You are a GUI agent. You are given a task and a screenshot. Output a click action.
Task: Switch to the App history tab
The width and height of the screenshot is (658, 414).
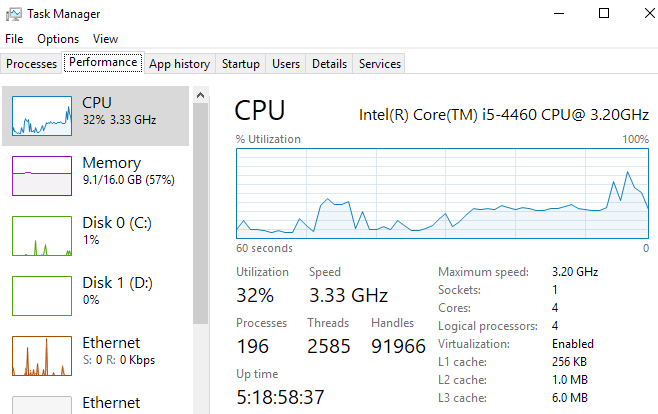pyautogui.click(x=179, y=64)
